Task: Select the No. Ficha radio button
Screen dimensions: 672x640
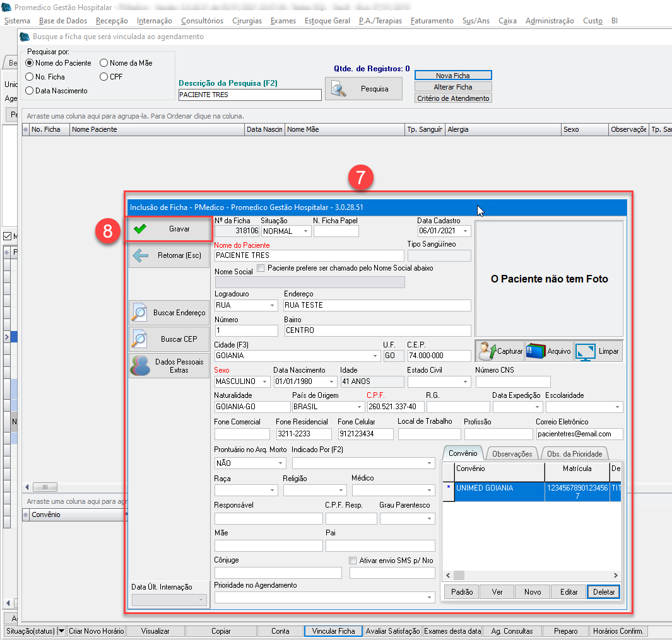Action: pyautogui.click(x=29, y=77)
